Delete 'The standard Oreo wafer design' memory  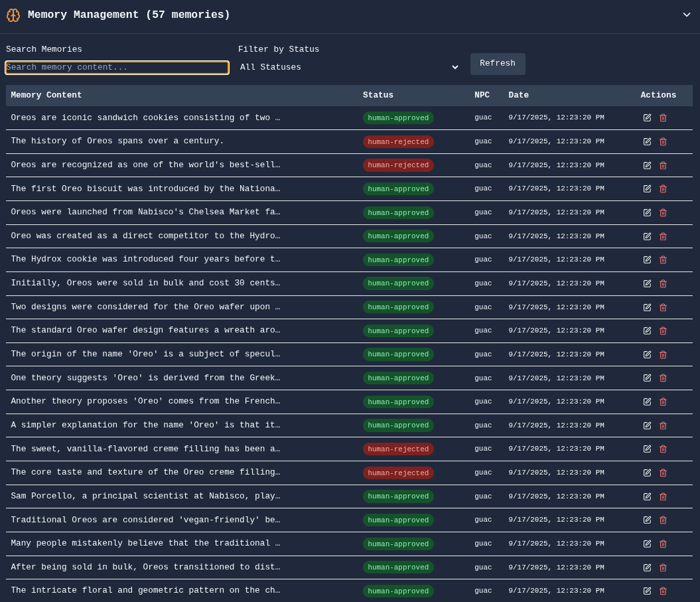[x=663, y=331]
